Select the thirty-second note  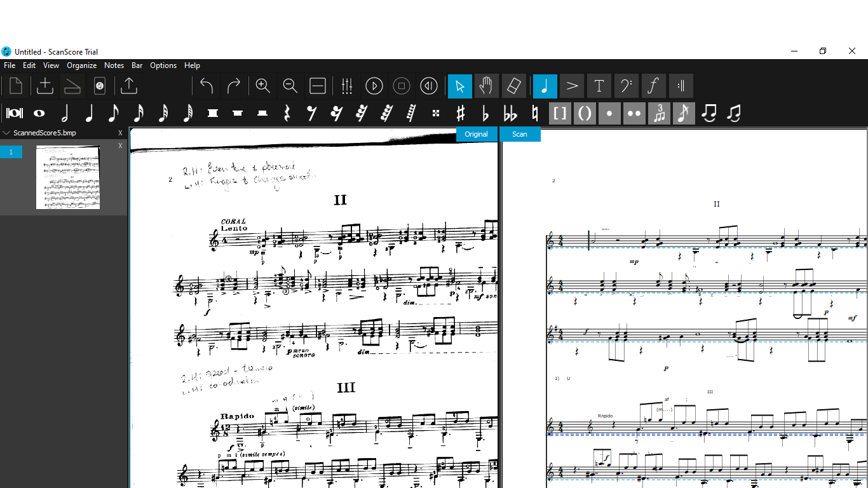163,113
